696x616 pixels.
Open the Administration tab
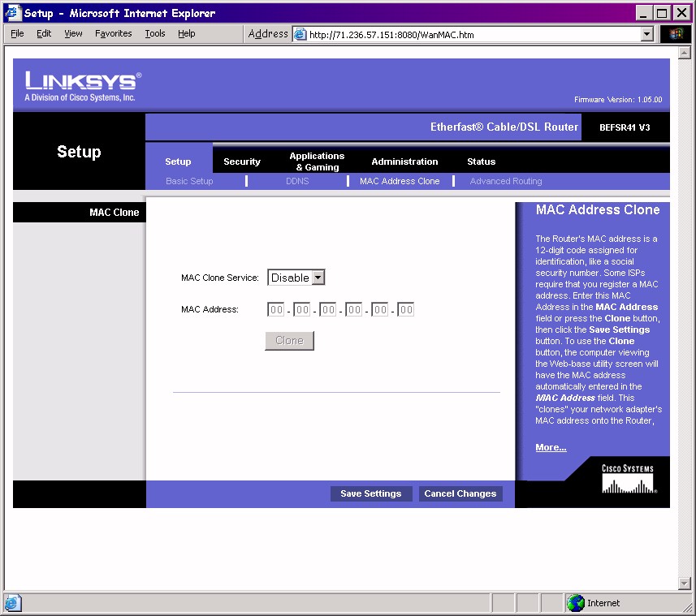[x=404, y=162]
